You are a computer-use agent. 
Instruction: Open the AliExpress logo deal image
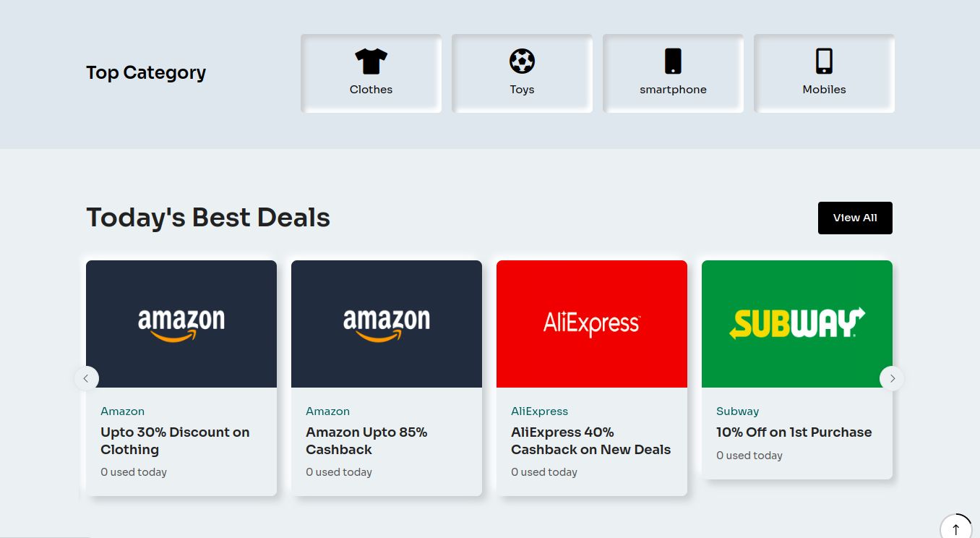pos(591,324)
